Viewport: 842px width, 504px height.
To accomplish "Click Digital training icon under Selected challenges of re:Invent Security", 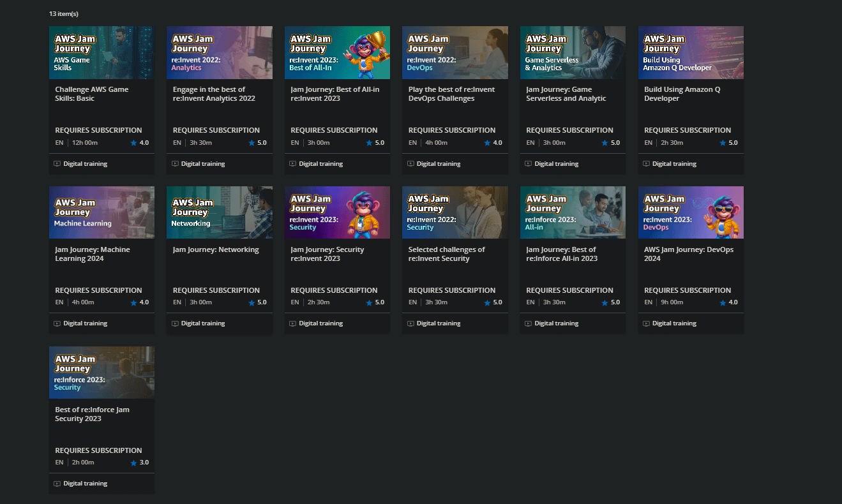I will tap(410, 323).
